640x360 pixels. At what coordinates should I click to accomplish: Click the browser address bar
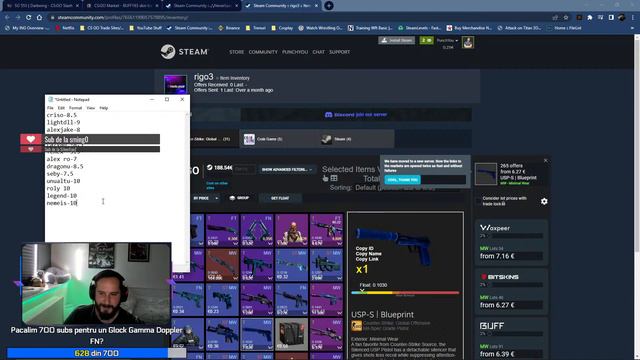click(x=298, y=18)
